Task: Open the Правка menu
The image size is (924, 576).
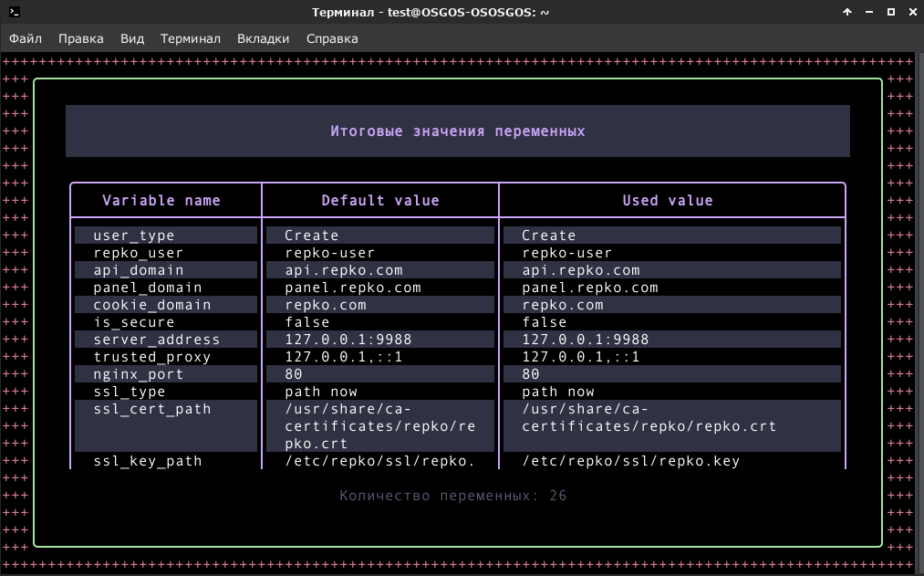Action: (x=81, y=39)
